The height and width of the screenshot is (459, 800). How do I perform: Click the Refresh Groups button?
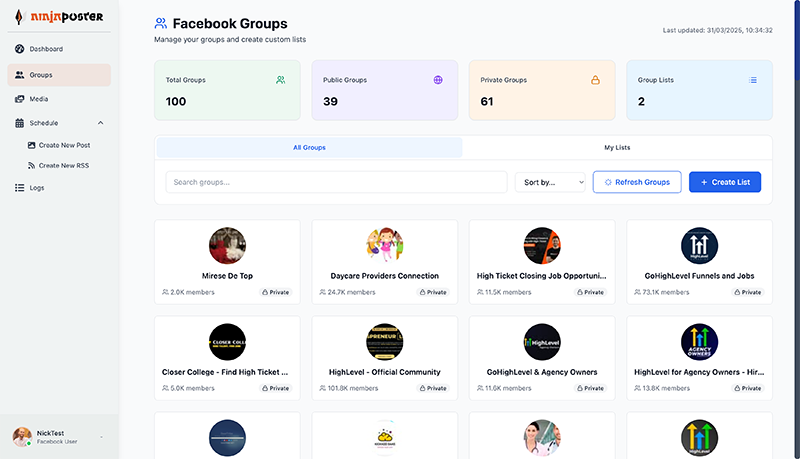637,182
